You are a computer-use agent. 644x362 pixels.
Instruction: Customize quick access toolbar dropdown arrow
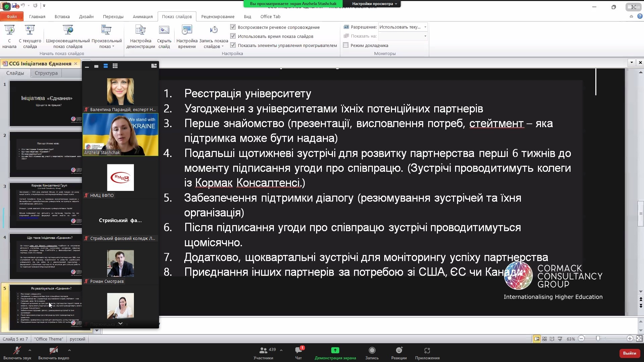click(44, 6)
